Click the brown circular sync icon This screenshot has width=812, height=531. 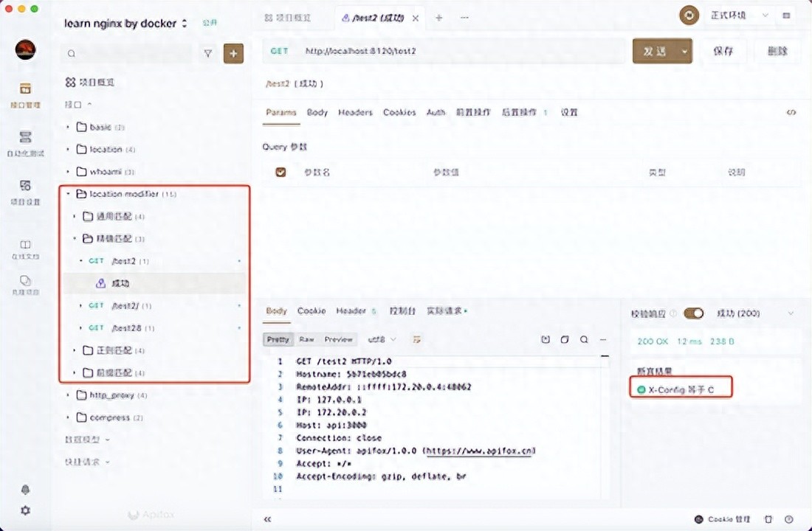pyautogui.click(x=689, y=15)
